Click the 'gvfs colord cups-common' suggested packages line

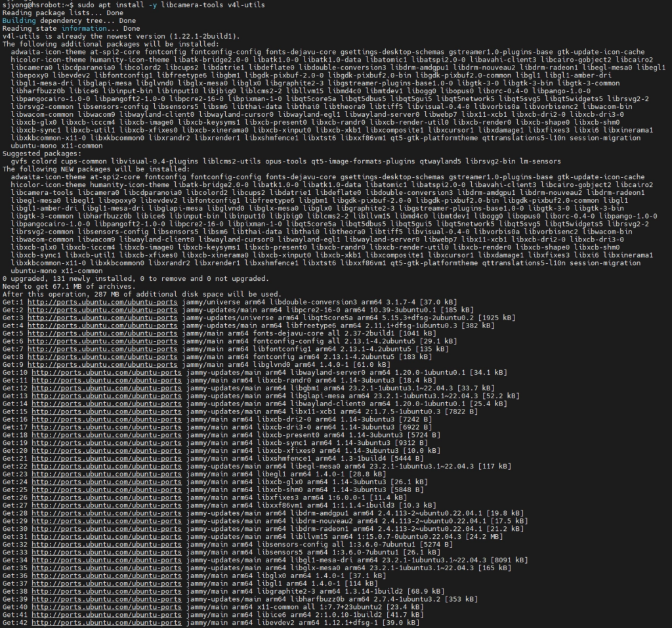286,161
